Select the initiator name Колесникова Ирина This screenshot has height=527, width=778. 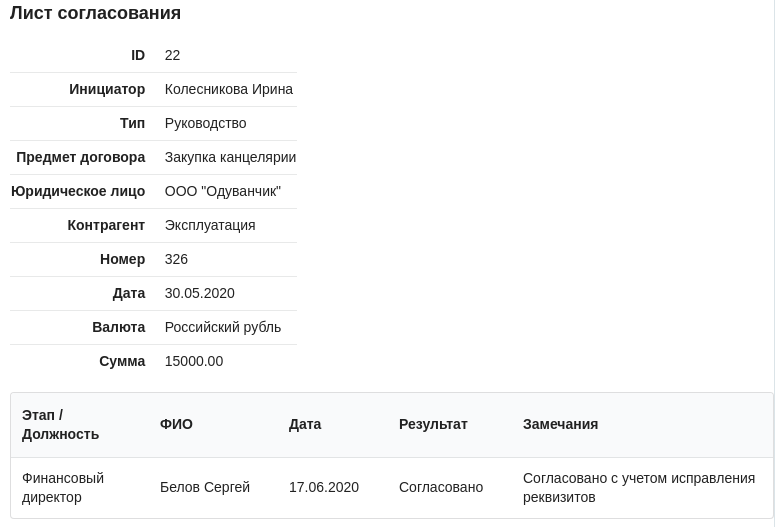[229, 89]
